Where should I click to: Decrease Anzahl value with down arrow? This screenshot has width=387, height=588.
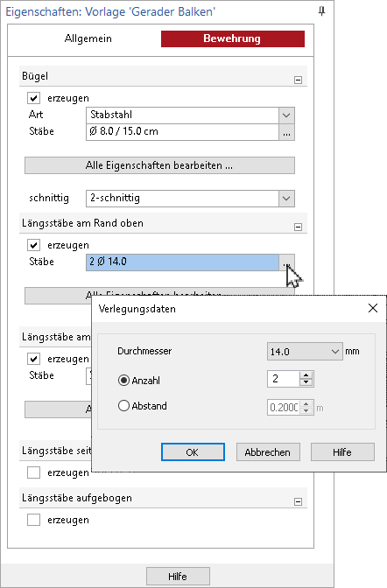pyautogui.click(x=306, y=382)
